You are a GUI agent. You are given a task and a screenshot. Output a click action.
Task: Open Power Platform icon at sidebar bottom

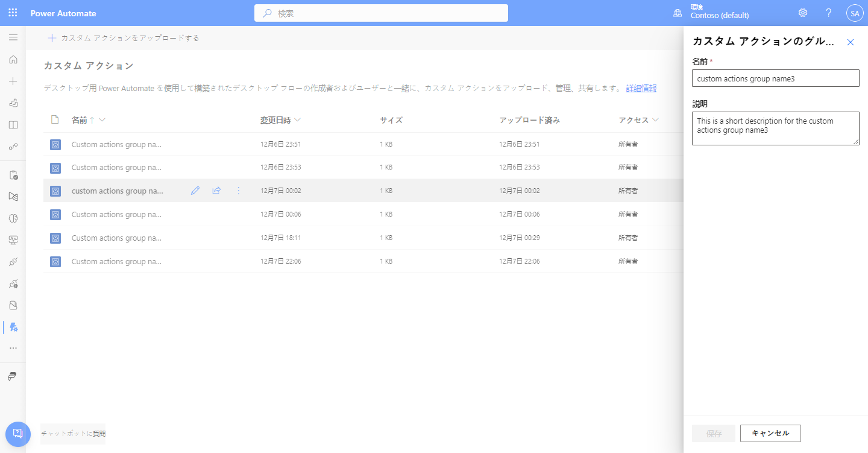coord(13,376)
